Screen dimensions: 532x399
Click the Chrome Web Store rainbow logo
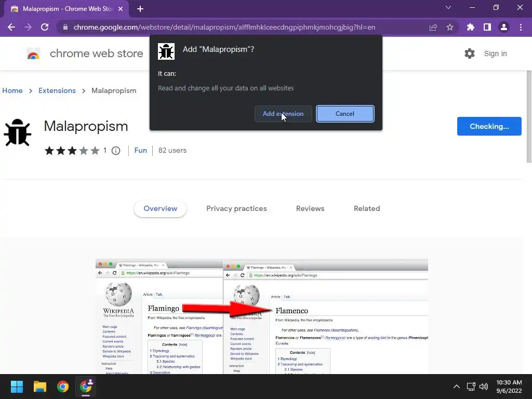(33, 54)
